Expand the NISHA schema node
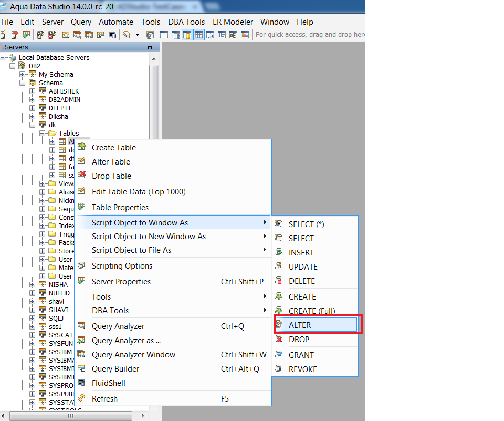This screenshot has width=504, height=421. pyautogui.click(x=32, y=284)
